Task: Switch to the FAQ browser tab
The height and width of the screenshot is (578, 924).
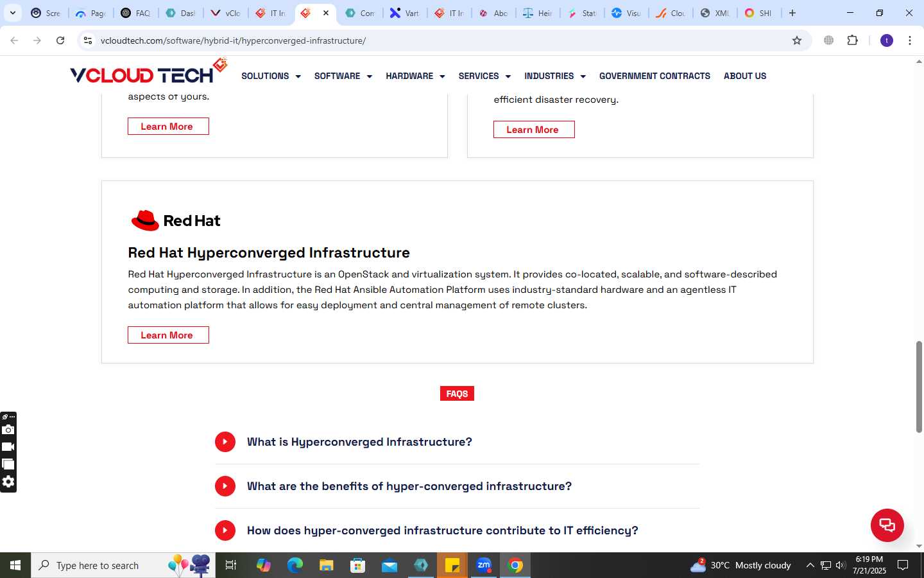Action: [x=135, y=13]
